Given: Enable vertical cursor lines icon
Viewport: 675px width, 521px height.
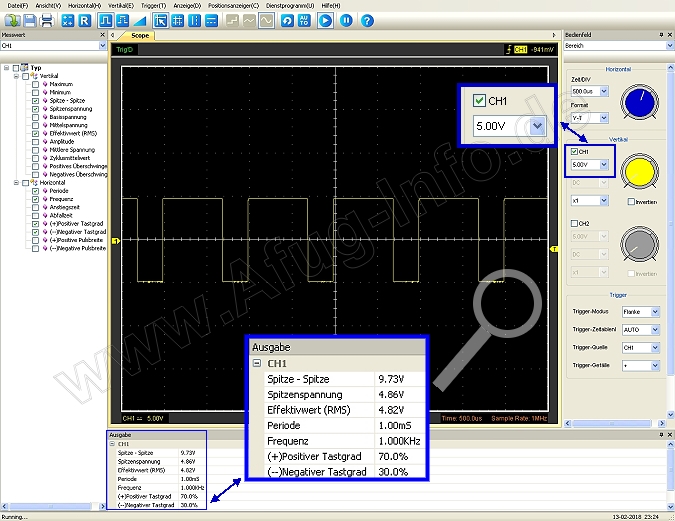Looking at the screenshot, I should click(194, 20).
